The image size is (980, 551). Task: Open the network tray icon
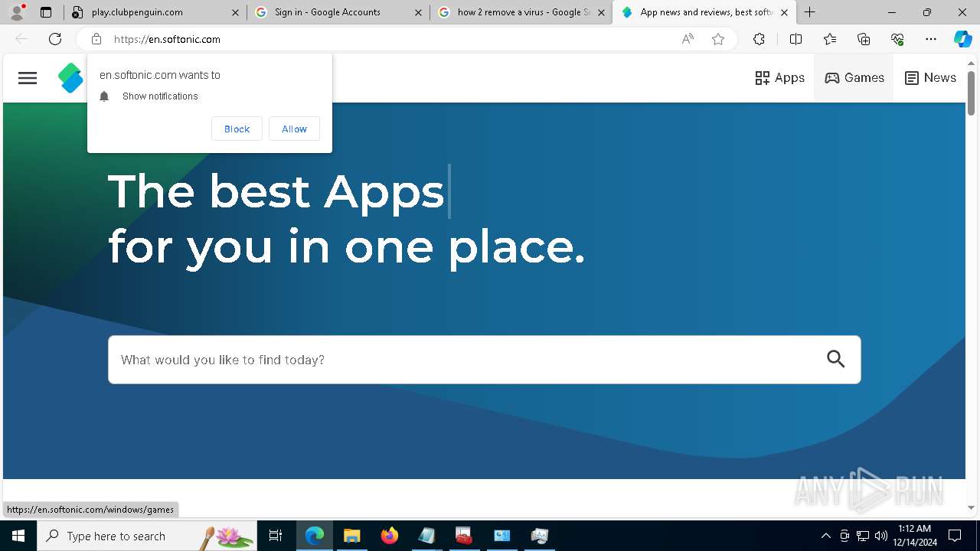(863, 536)
